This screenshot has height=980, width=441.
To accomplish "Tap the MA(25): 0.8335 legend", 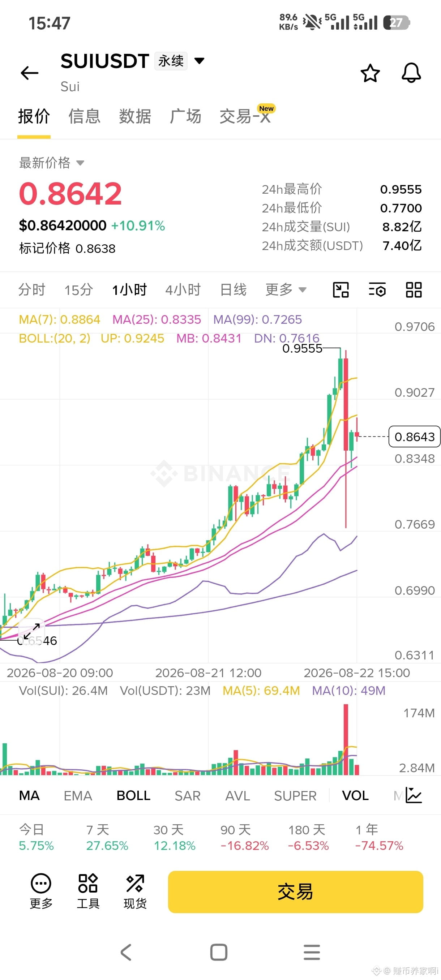I will (x=157, y=319).
